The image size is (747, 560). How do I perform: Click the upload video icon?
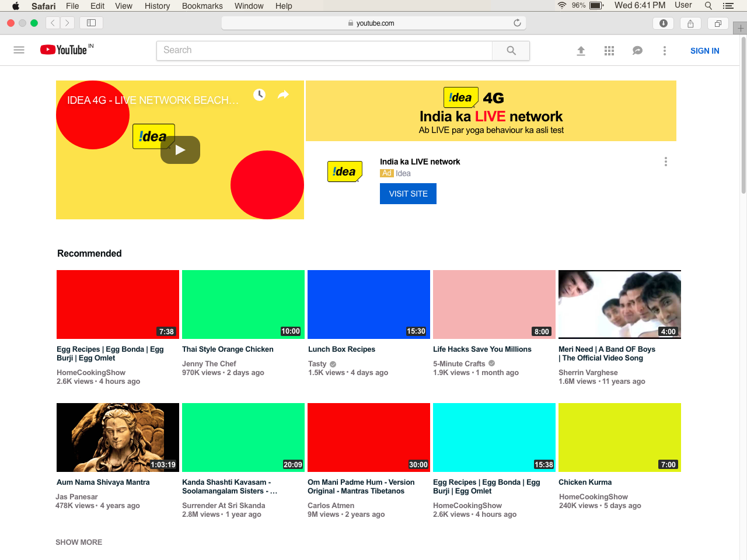[581, 51]
